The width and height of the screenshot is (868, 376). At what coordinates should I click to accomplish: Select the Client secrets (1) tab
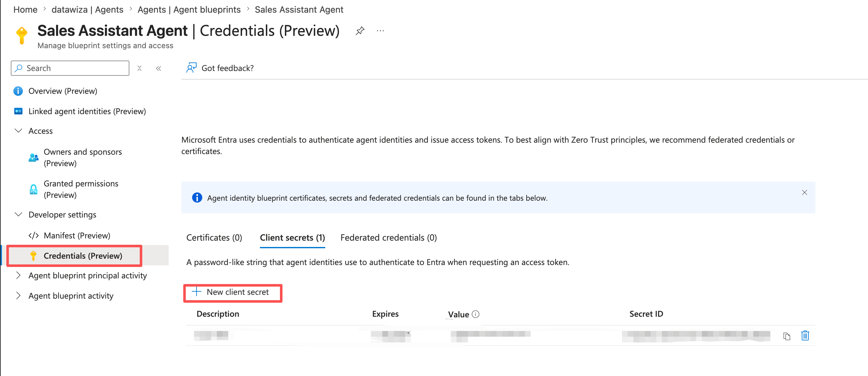292,237
